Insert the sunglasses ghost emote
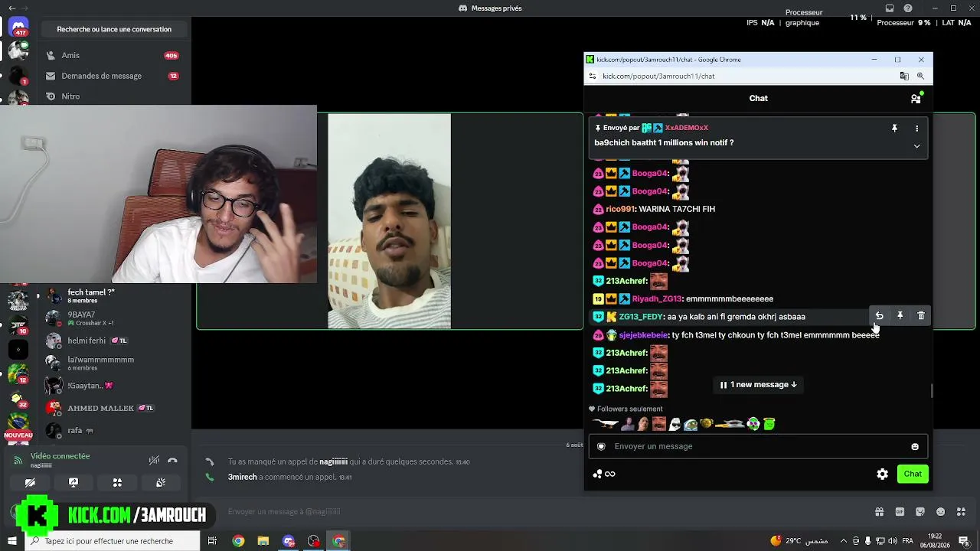 click(675, 424)
